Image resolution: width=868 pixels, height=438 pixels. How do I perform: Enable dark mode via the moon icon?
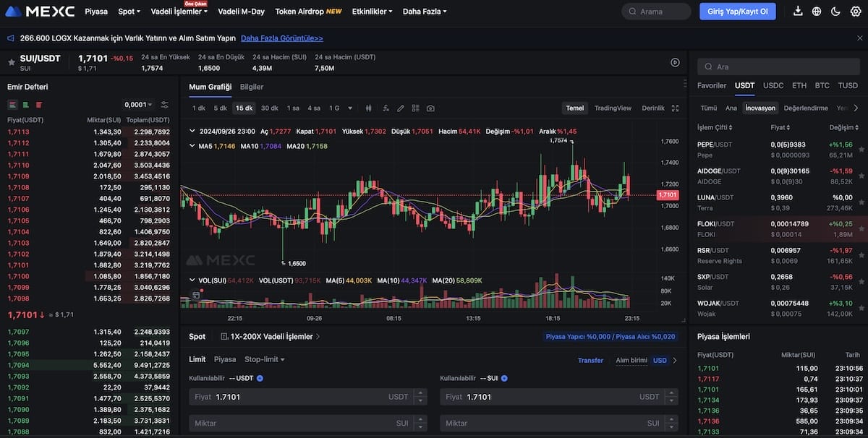(x=837, y=11)
